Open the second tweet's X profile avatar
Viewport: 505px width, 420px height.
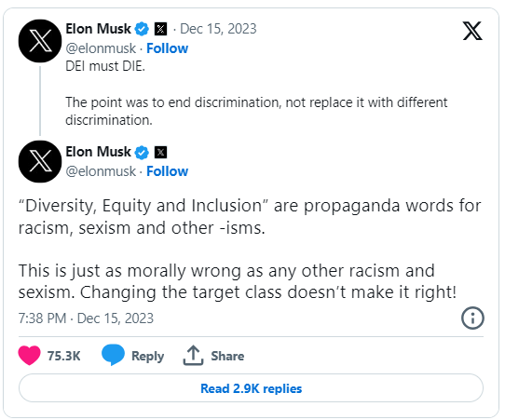point(40,161)
